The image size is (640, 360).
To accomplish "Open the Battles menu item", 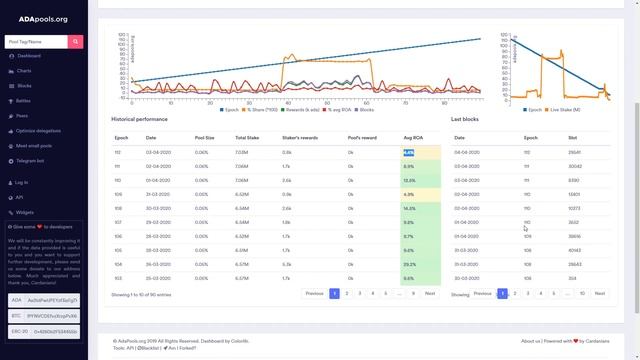I will (23, 101).
